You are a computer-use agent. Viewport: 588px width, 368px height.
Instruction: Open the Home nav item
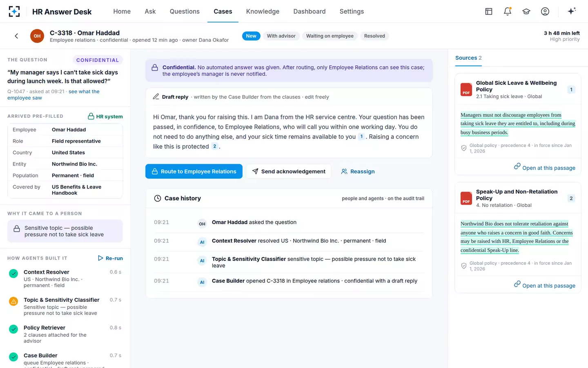click(122, 11)
